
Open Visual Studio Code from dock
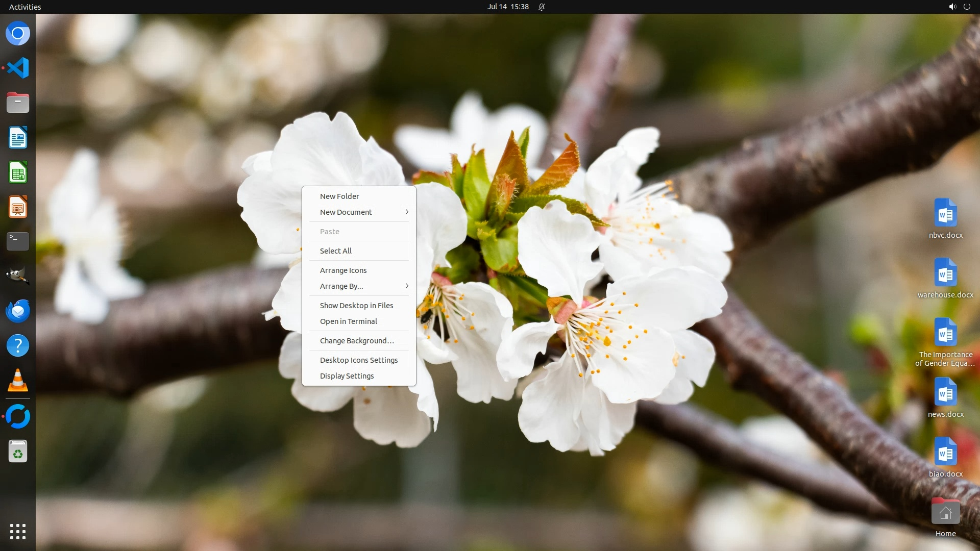click(18, 68)
